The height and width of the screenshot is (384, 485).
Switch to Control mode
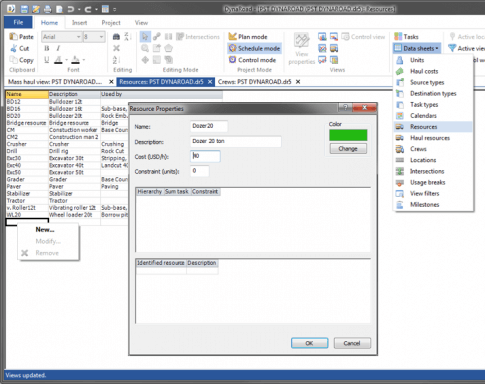click(x=252, y=60)
